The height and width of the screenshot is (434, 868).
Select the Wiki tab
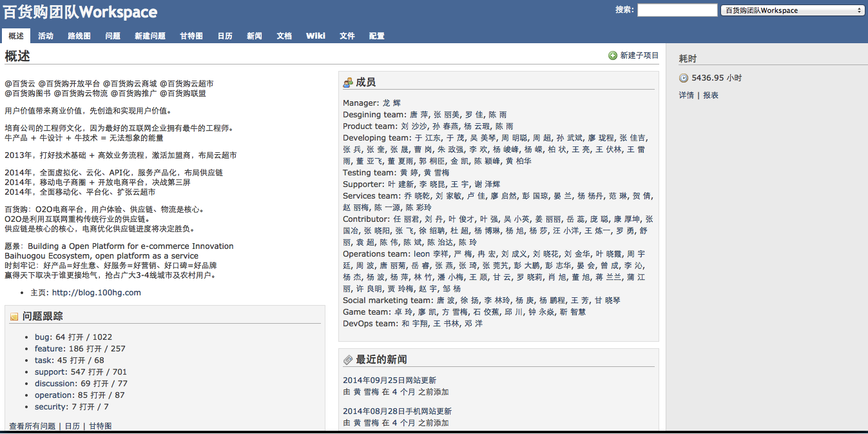coord(316,36)
